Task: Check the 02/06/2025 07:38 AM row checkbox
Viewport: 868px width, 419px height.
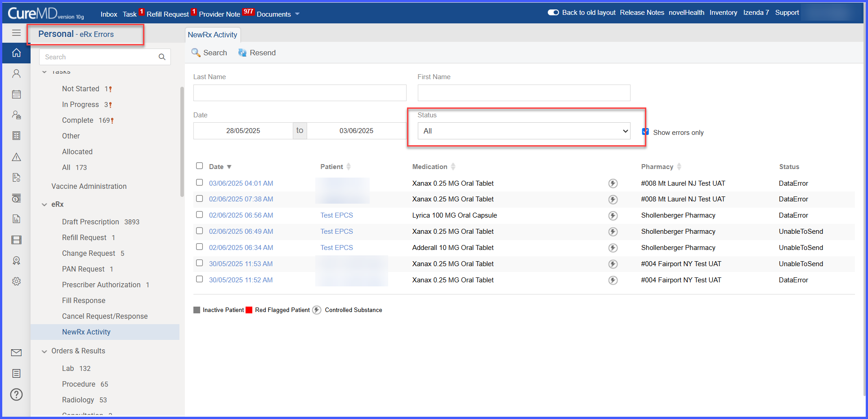Action: (199, 199)
